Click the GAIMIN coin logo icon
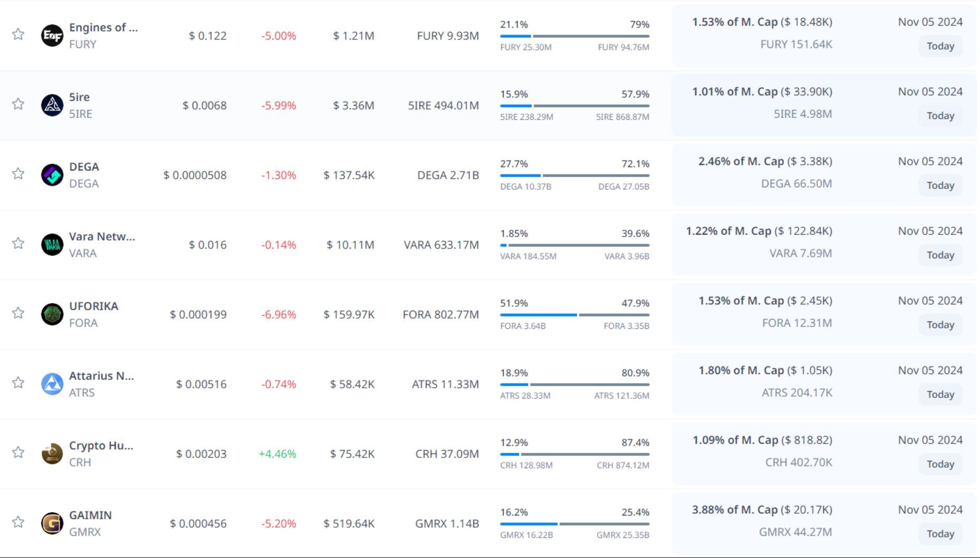 tap(52, 523)
